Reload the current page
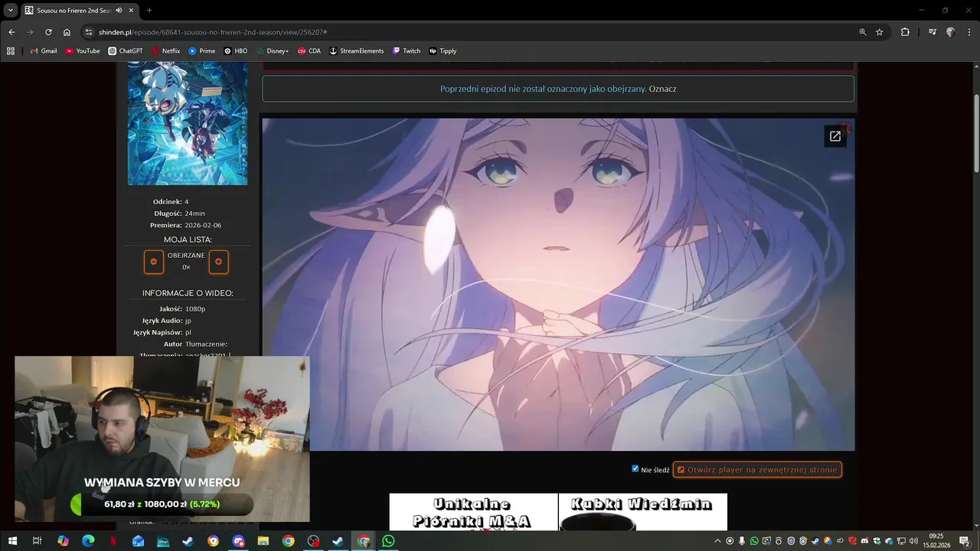 (48, 32)
